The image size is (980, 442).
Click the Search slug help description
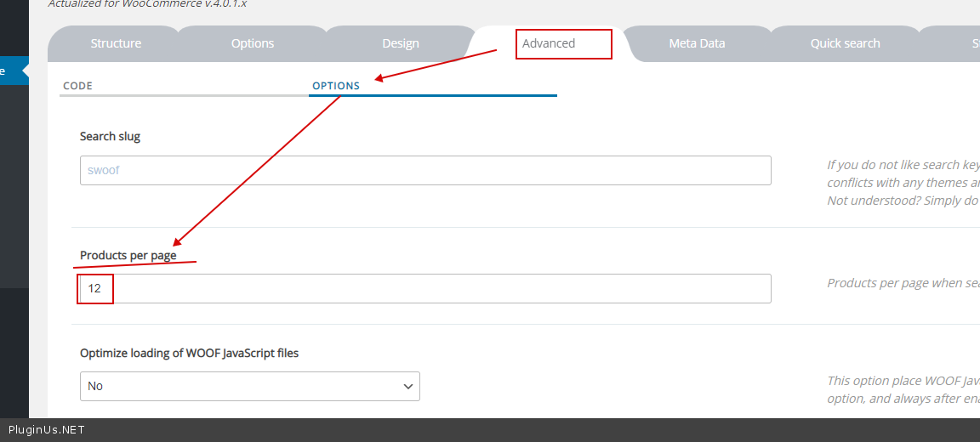(902, 182)
